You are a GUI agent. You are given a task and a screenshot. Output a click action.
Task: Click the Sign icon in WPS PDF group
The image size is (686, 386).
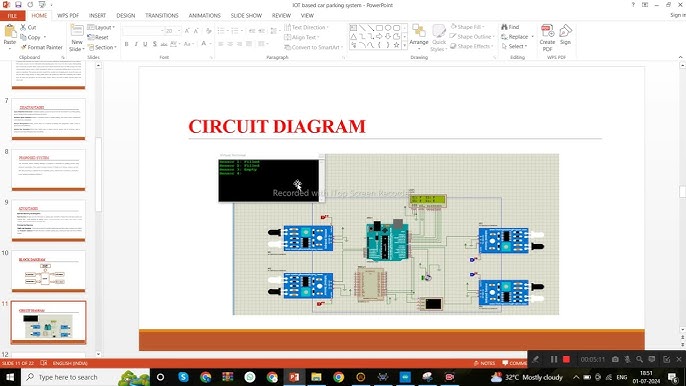[565, 35]
